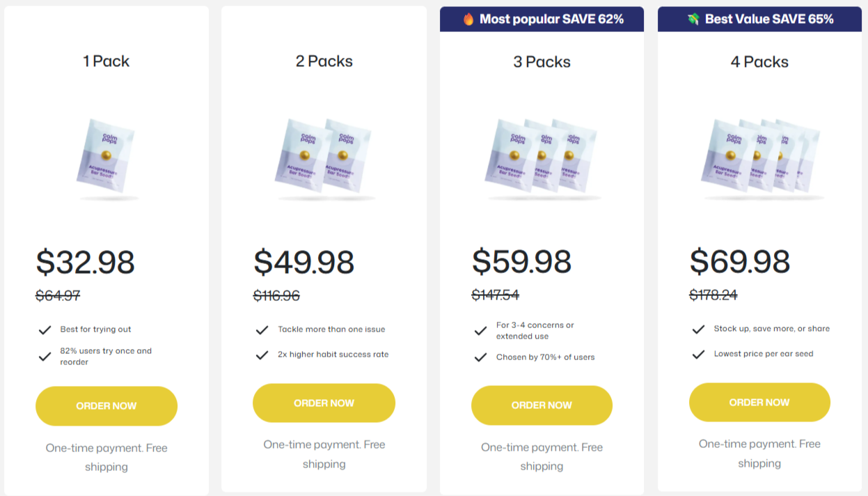Click the checkmark beside 'Best for trying out'
This screenshot has width=868, height=496.
tap(45, 330)
